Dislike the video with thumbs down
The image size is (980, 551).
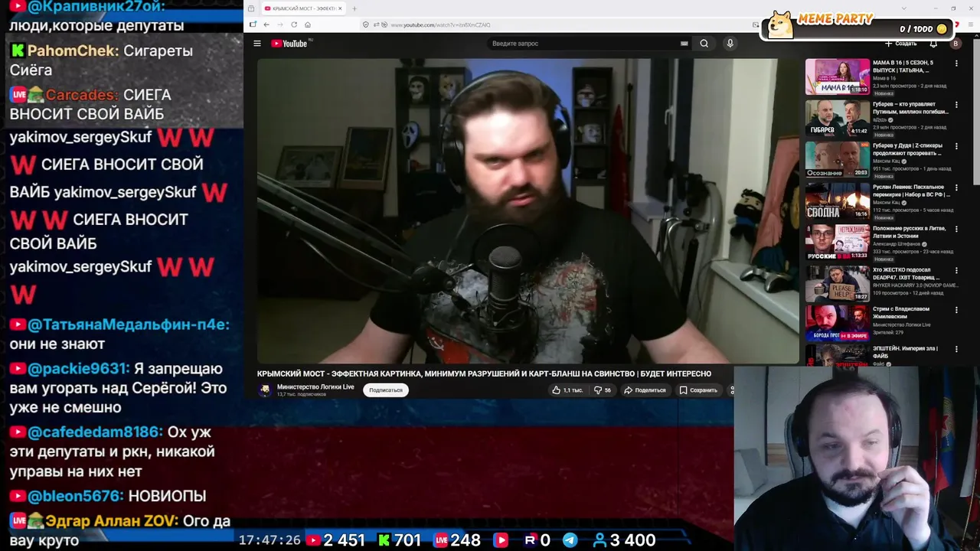tap(603, 390)
